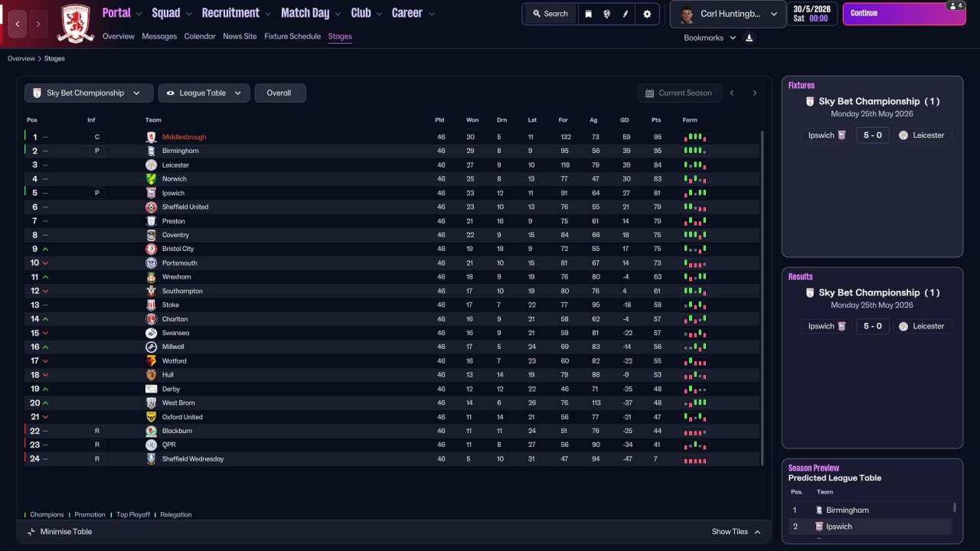Open the bookmark icon in the top toolbar

click(588, 14)
